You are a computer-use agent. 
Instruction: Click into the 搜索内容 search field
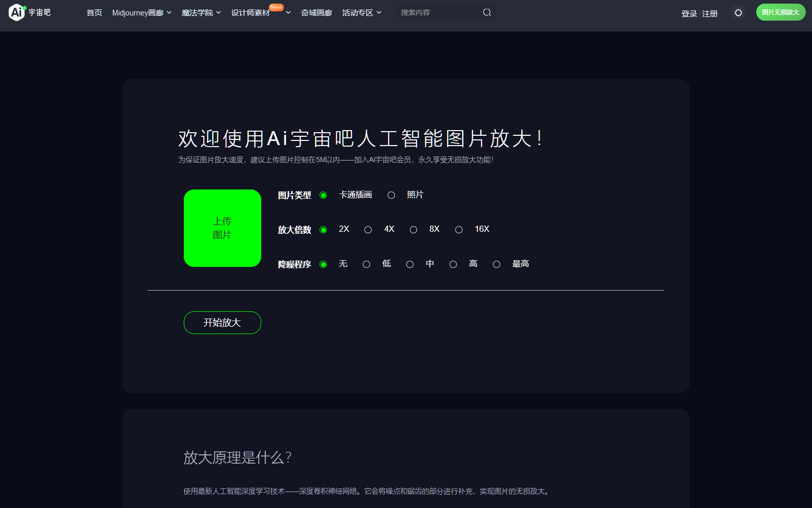coord(439,12)
